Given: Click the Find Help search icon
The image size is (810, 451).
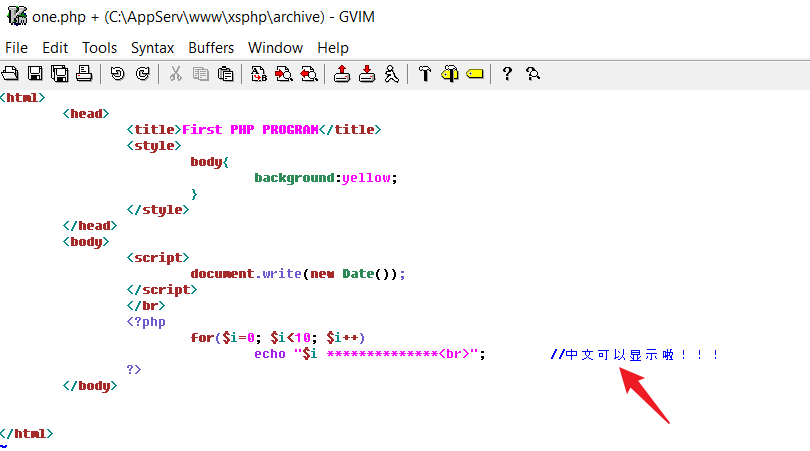Looking at the screenshot, I should pyautogui.click(x=533, y=74).
